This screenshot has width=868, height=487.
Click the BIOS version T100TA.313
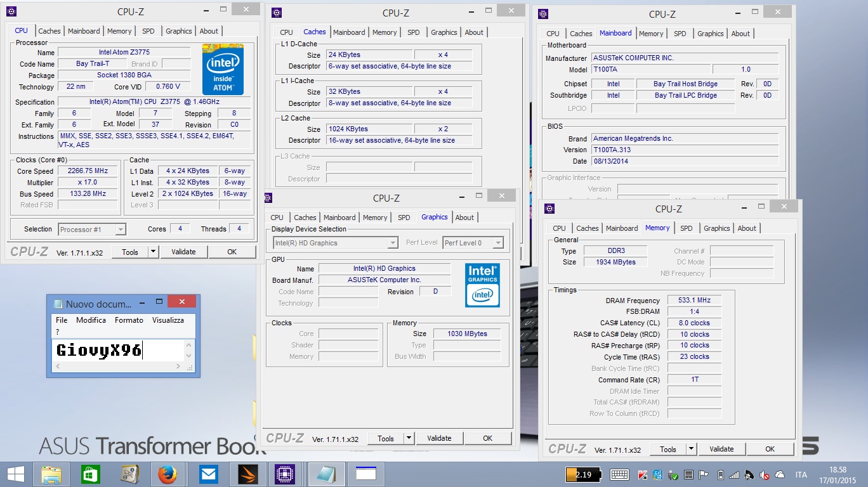[685, 150]
